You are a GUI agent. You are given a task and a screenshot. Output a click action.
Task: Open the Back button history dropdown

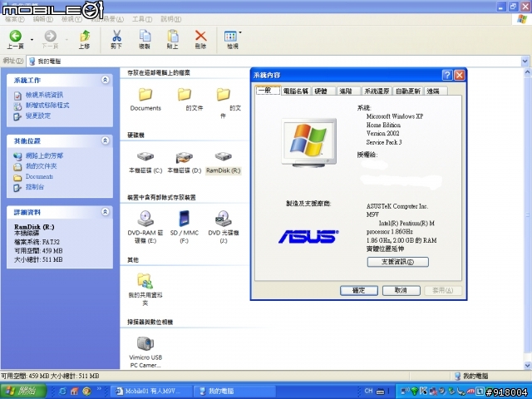(x=32, y=39)
